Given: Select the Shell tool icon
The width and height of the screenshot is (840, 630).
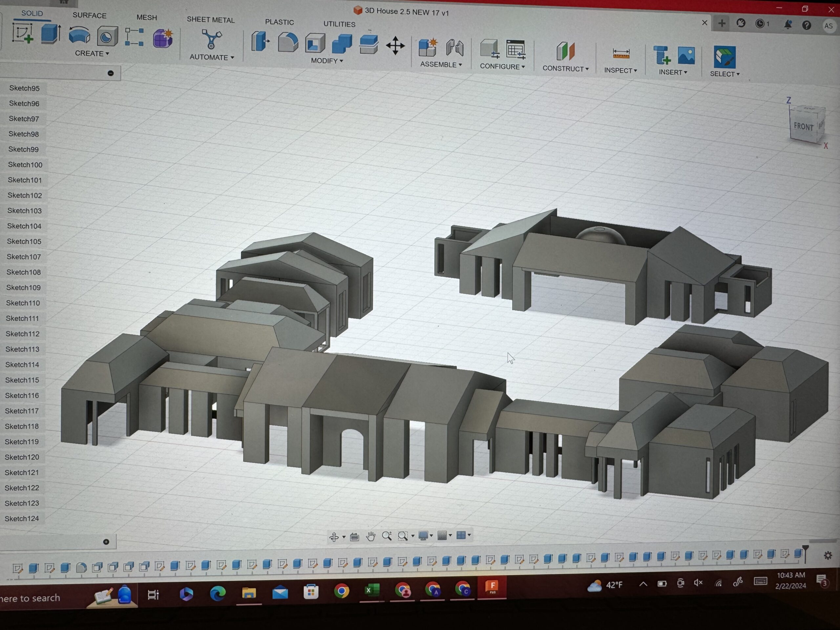Looking at the screenshot, I should 315,43.
